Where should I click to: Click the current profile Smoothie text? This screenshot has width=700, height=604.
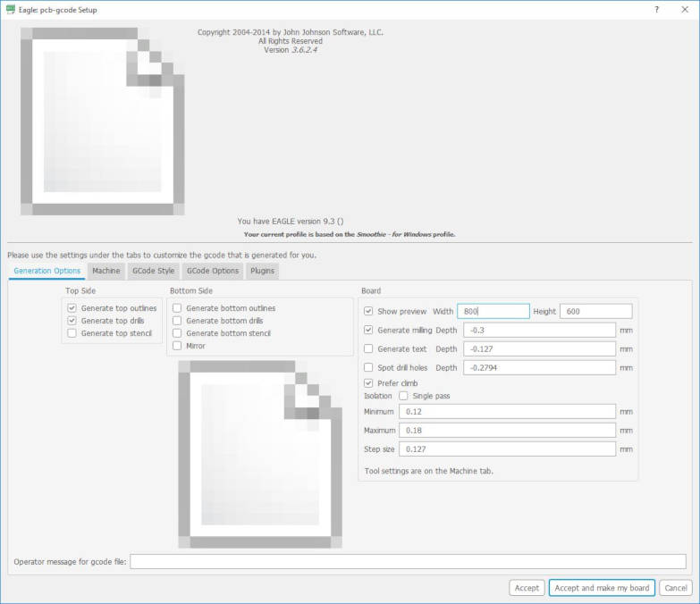(350, 234)
